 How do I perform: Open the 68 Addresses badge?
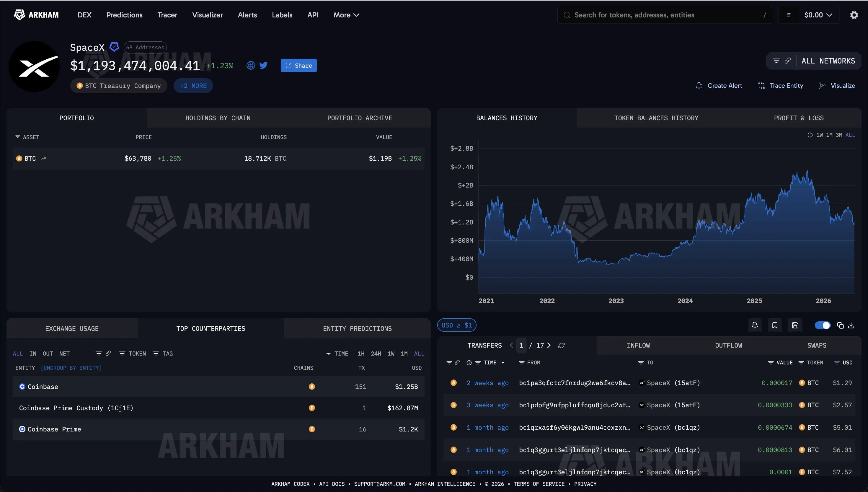pos(145,47)
